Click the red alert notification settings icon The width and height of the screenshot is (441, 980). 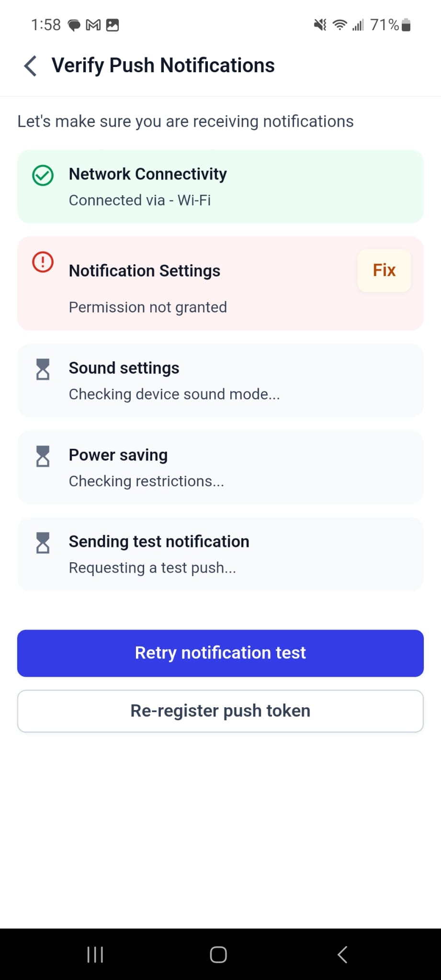(x=43, y=262)
